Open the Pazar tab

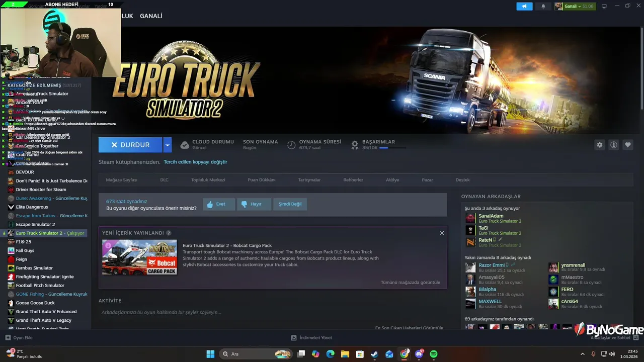point(427,179)
